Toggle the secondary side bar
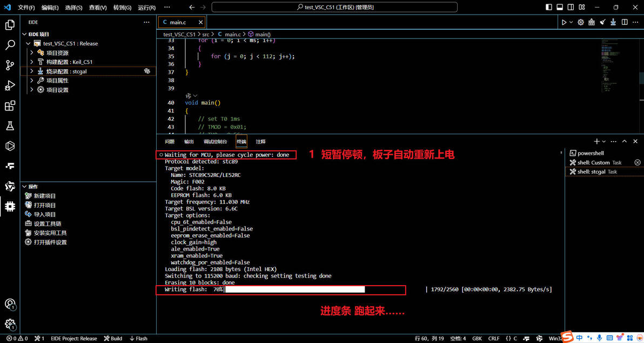 click(x=571, y=8)
